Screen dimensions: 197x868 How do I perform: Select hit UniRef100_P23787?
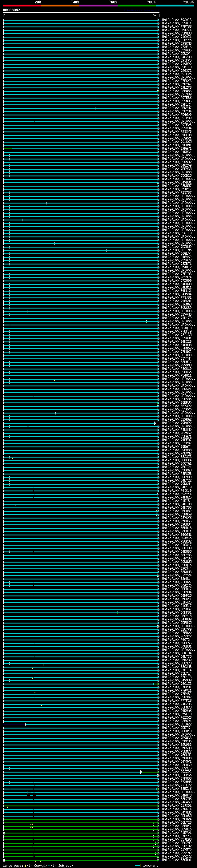(176, 193)
